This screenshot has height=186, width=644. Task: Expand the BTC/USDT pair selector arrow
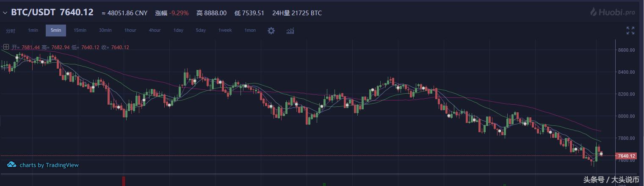click(x=5, y=13)
